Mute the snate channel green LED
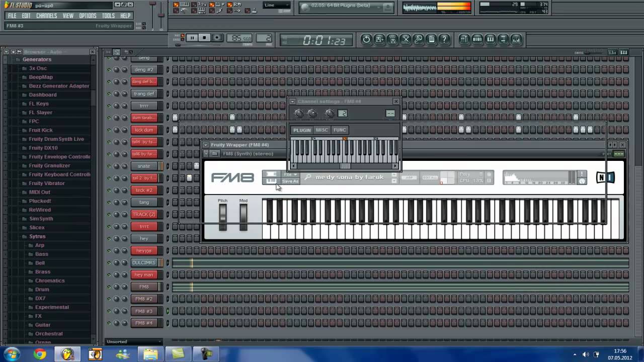This screenshot has height=362, width=644. (x=109, y=166)
